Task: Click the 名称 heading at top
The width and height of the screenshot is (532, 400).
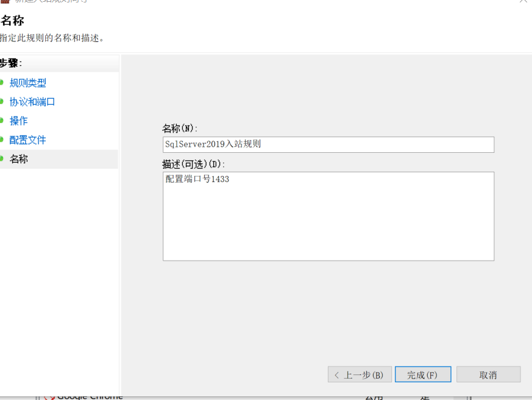Action: 12,21
